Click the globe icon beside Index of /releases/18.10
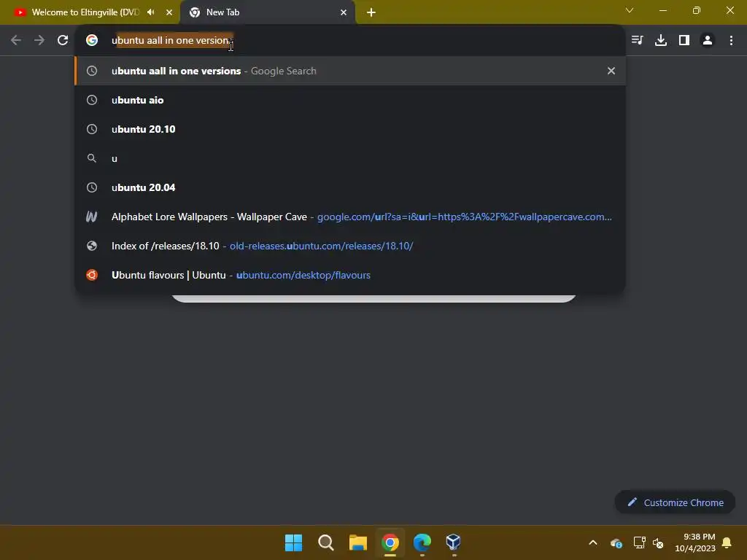 coord(92,246)
